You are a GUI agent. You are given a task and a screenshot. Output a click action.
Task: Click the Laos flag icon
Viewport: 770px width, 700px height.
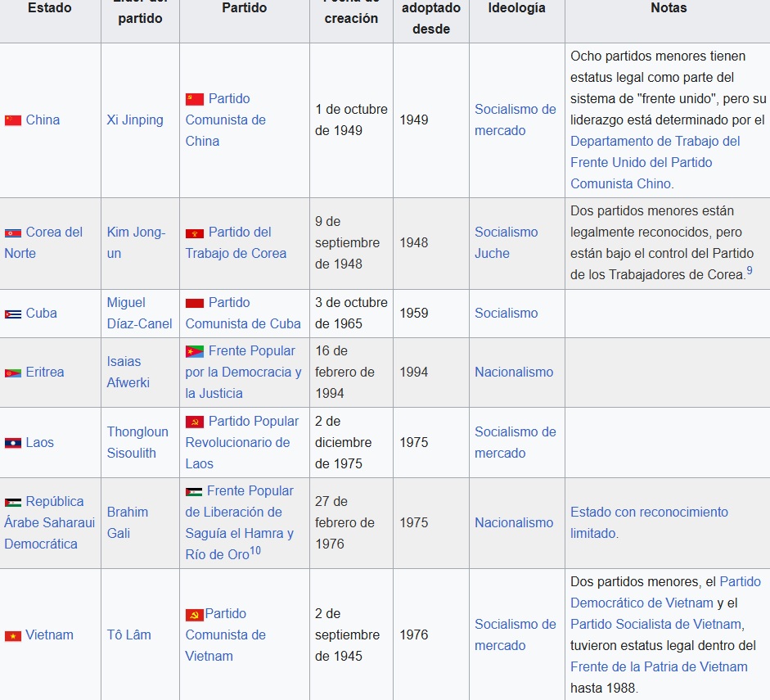[x=13, y=443]
